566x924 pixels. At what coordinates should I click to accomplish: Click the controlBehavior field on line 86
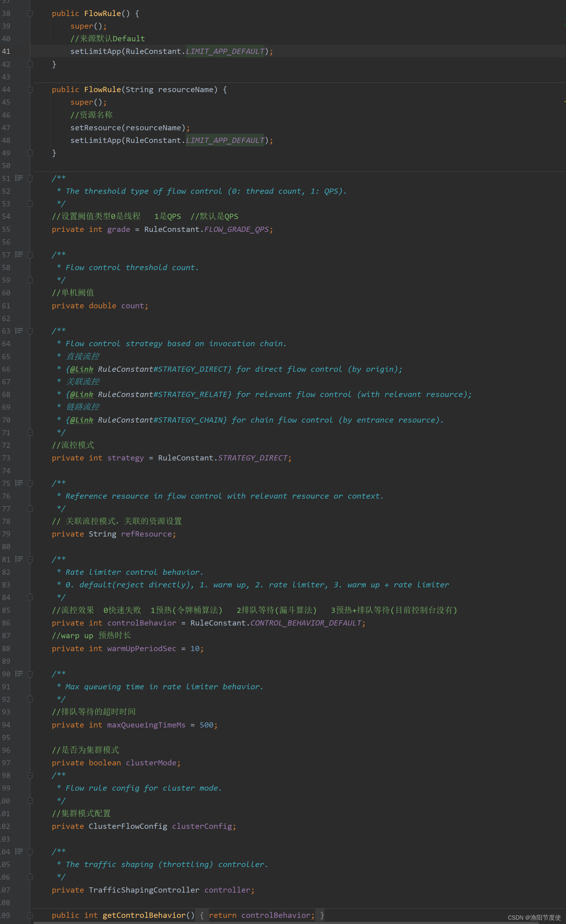click(142, 623)
